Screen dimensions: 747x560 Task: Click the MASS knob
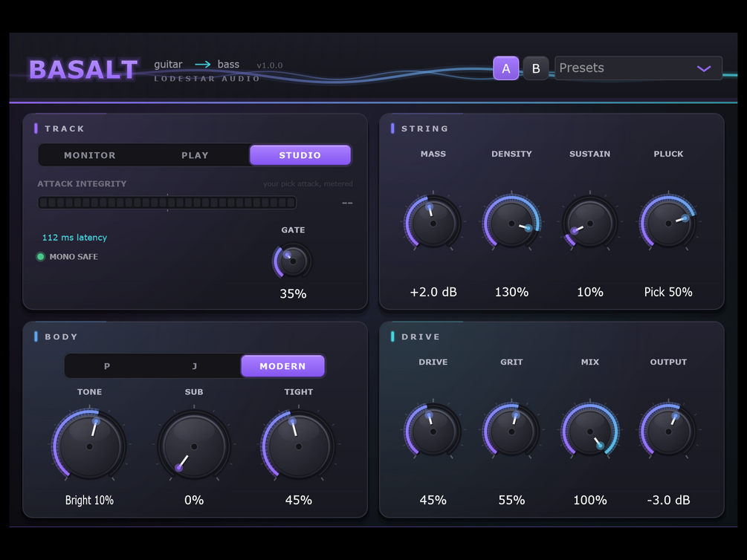[433, 223]
